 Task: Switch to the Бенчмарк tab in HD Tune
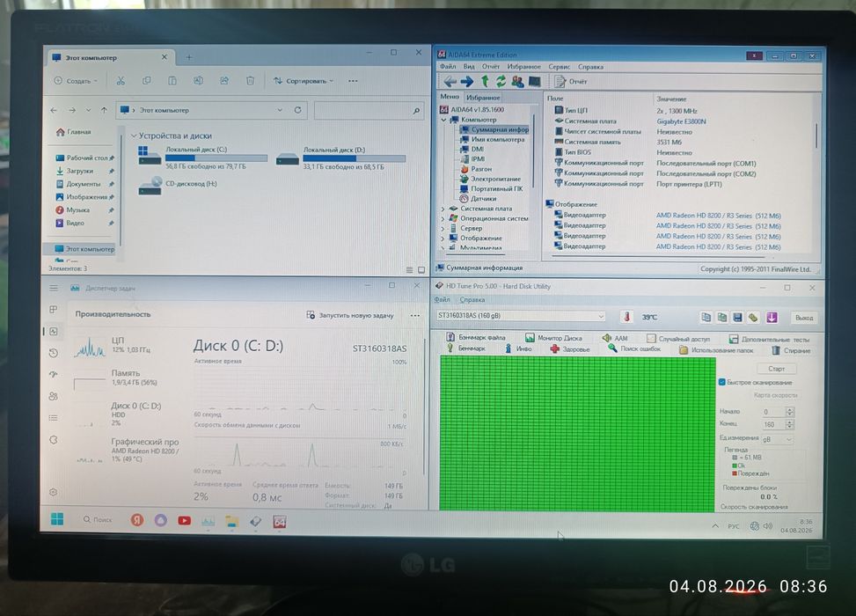pos(465,348)
